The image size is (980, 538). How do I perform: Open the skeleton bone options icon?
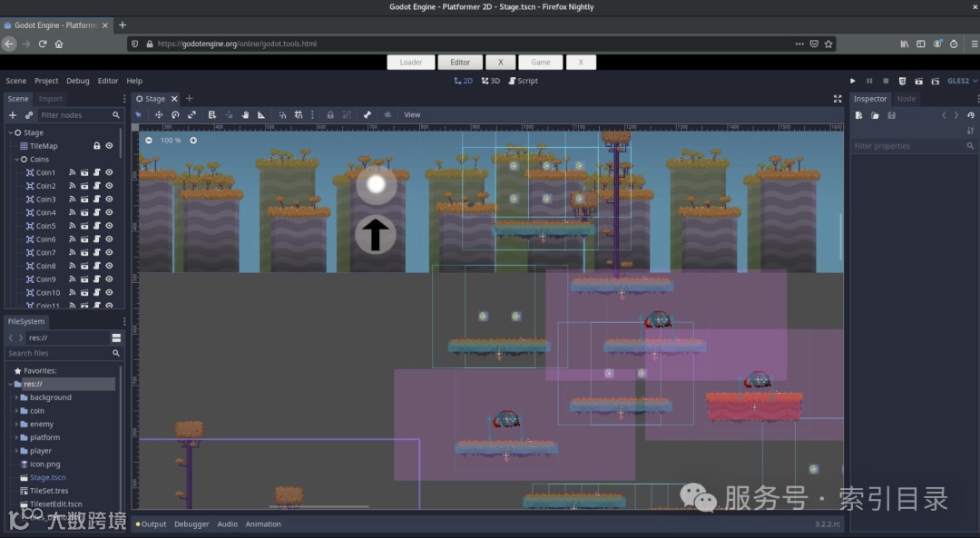[367, 115]
